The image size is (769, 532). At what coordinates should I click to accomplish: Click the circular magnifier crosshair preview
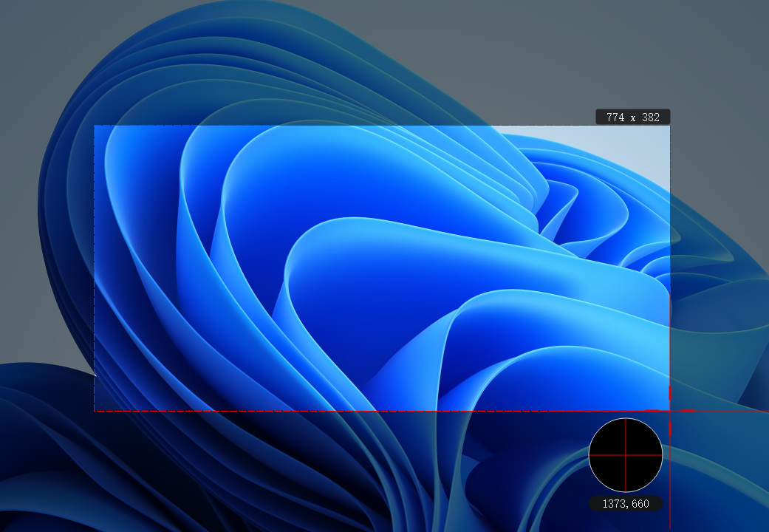[626, 455]
